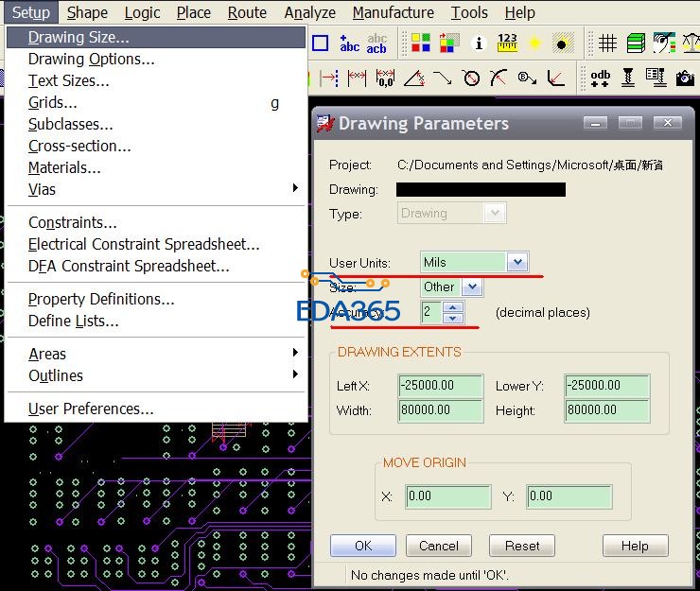
Task: Select the Add Rectangle tool icon
Action: pos(320,43)
